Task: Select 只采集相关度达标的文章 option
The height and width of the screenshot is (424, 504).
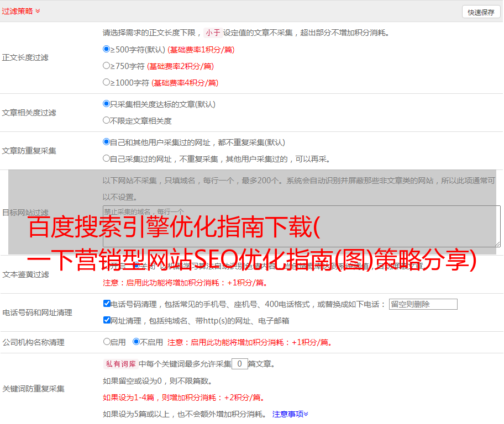Action: click(x=107, y=103)
